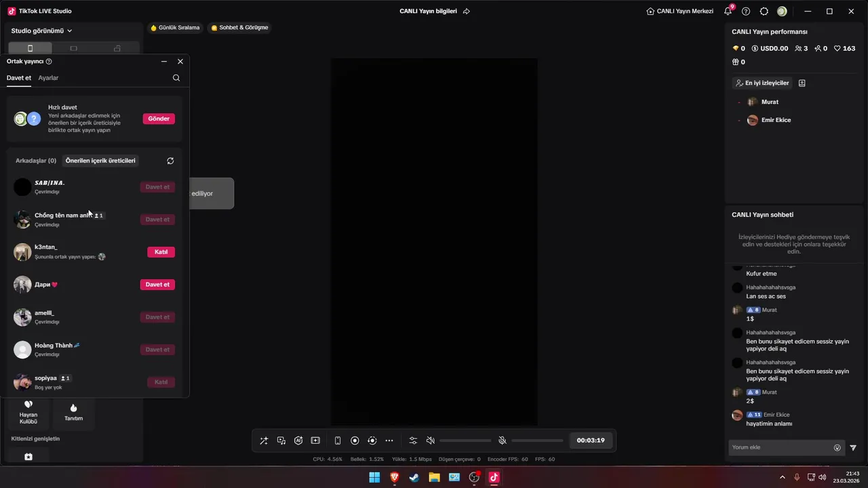Image resolution: width=868 pixels, height=488 pixels.
Task: Open CANLI Yayın bilgileri title
Action: 429,12
